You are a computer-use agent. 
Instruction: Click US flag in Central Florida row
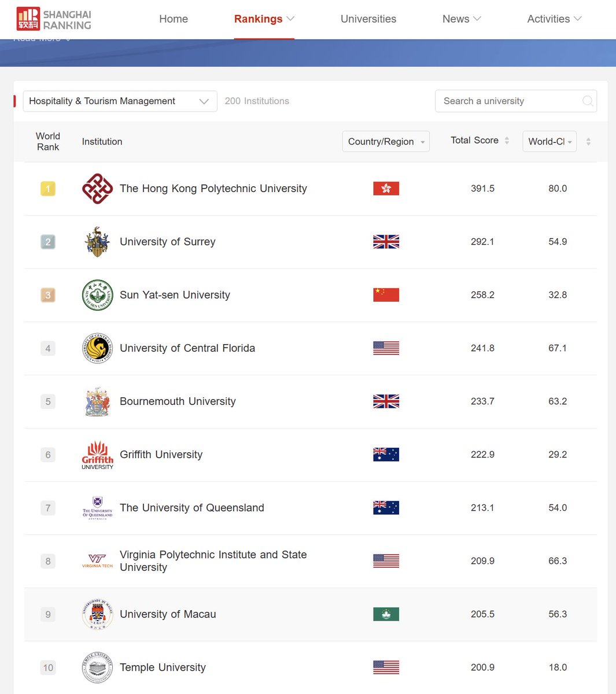click(x=386, y=348)
